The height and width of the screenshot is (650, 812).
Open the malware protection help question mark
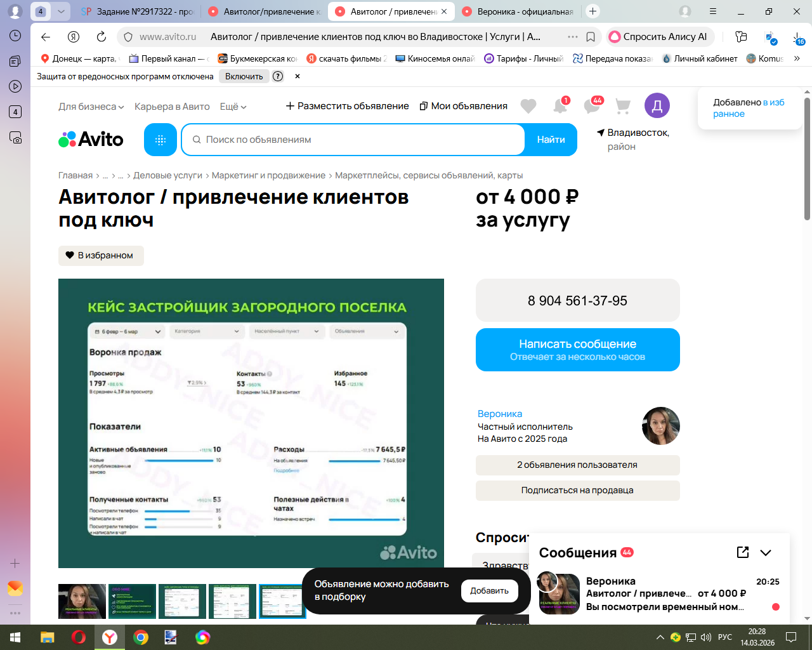coord(278,76)
